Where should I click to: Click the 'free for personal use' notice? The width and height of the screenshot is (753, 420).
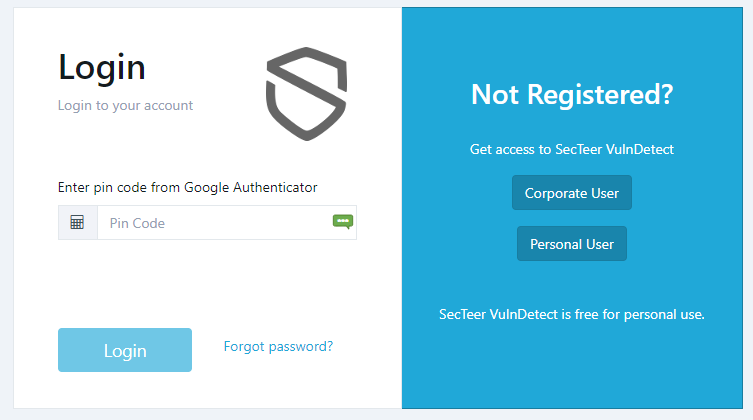[571, 314]
